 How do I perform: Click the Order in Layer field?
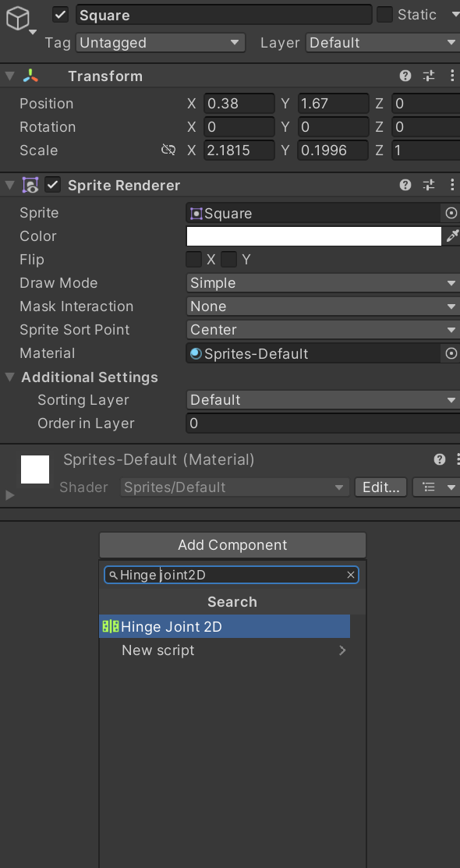[x=324, y=423]
